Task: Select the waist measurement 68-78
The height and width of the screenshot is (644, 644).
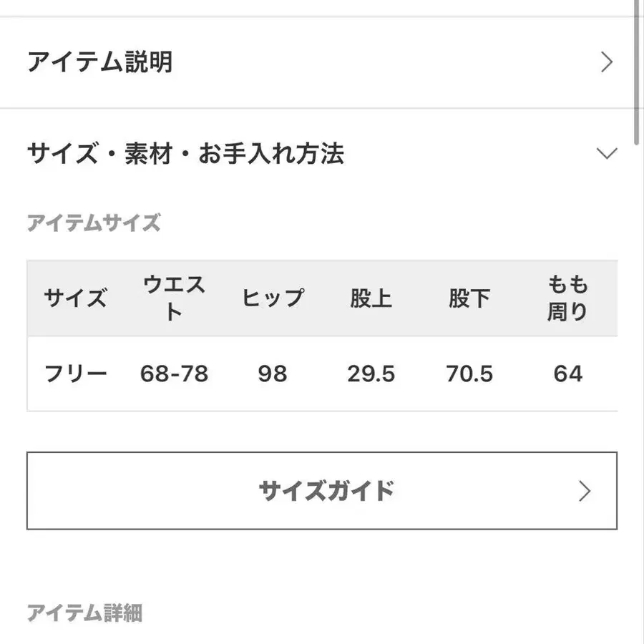Action: tap(175, 374)
